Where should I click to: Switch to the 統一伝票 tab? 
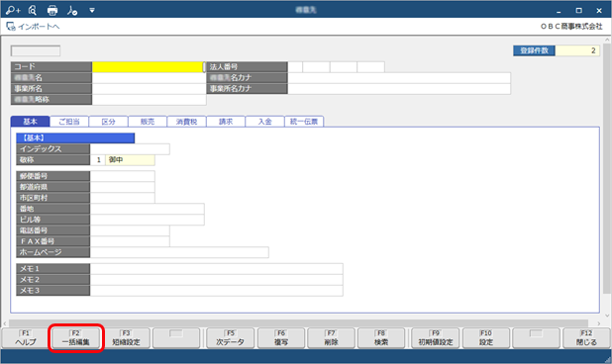[304, 122]
